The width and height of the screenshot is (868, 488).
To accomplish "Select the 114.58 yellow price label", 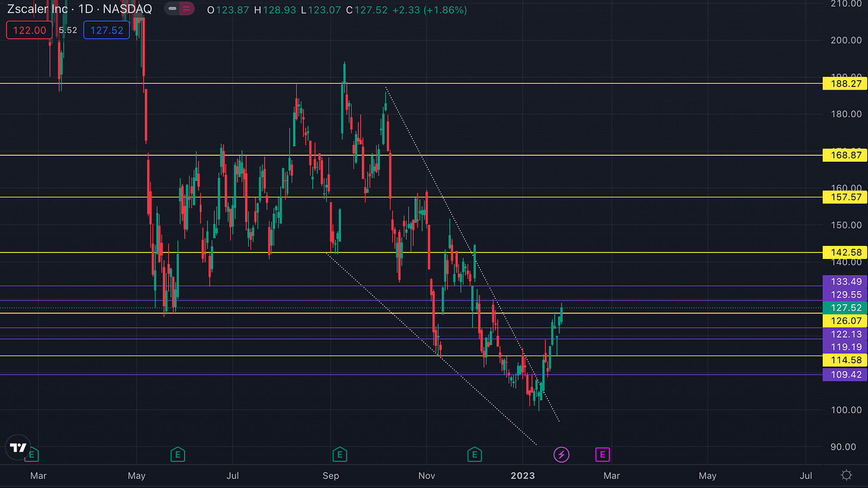I will (x=844, y=360).
